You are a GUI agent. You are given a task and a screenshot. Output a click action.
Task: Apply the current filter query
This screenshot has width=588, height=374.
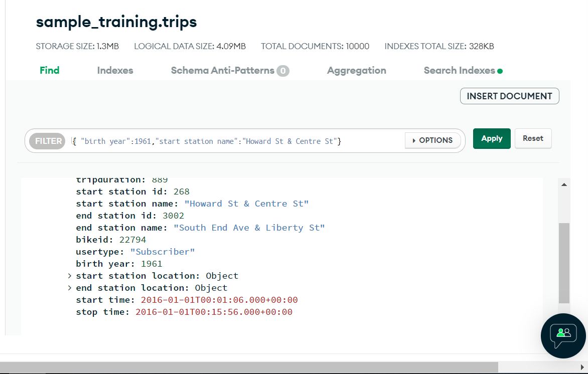pos(491,138)
